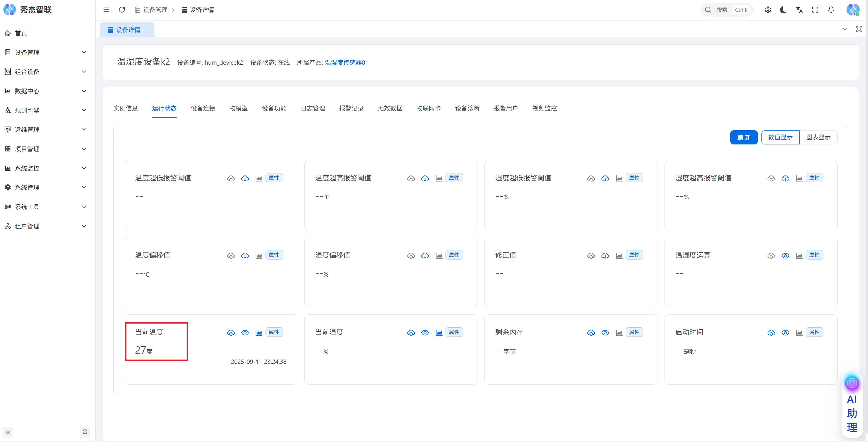Open the settings gear icon
Viewport: 868px width, 442px height.
768,10
